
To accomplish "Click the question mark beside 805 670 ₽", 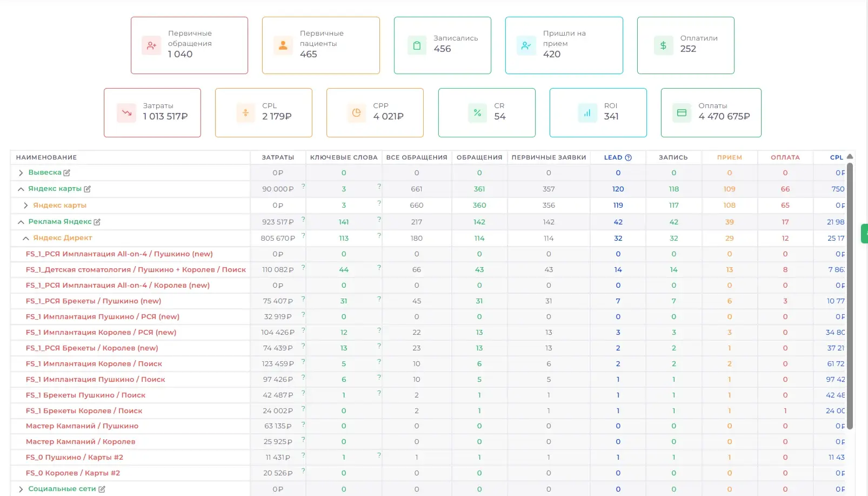I will (x=303, y=235).
